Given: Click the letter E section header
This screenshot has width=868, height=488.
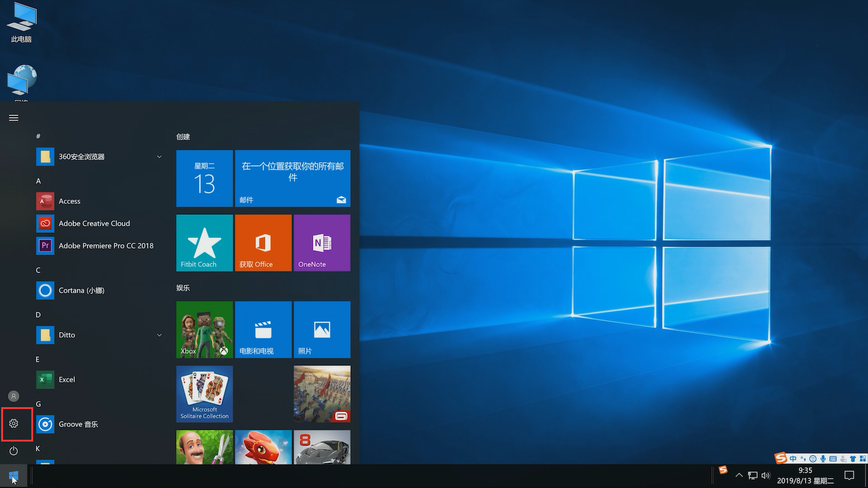Looking at the screenshot, I should pyautogui.click(x=38, y=360).
